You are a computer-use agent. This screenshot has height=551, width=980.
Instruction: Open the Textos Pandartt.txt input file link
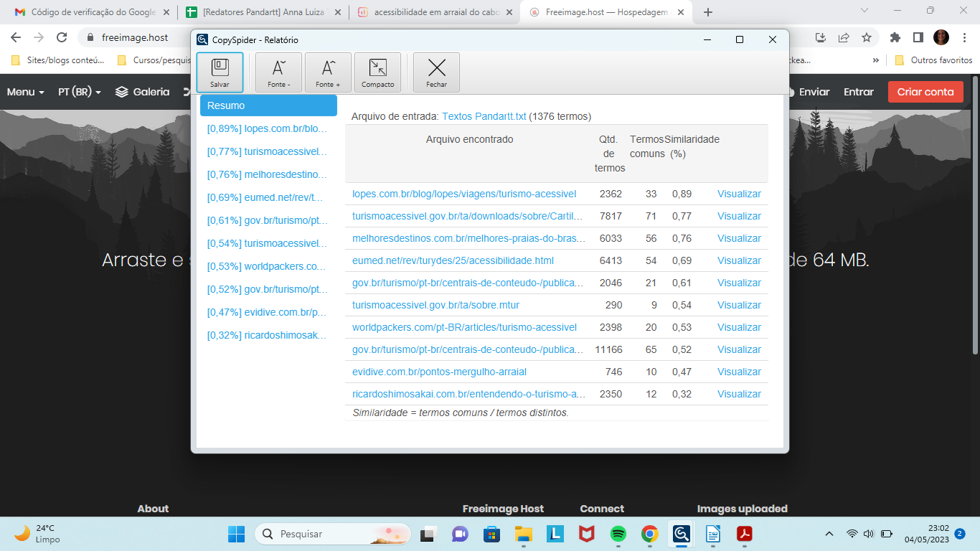tap(484, 116)
